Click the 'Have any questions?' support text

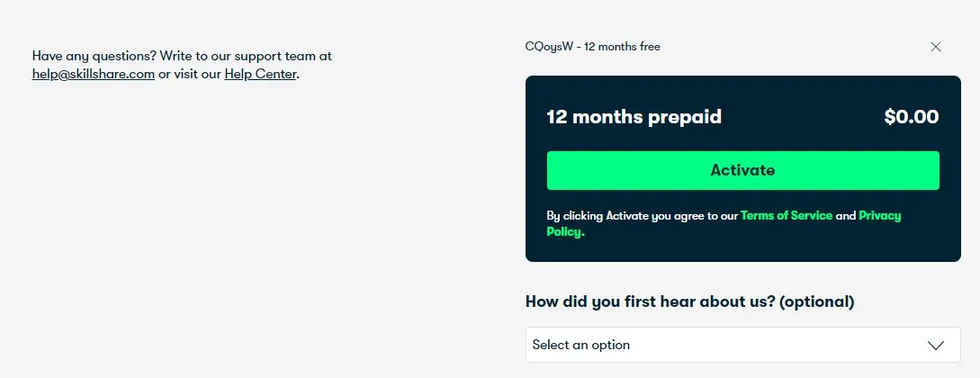(94, 56)
